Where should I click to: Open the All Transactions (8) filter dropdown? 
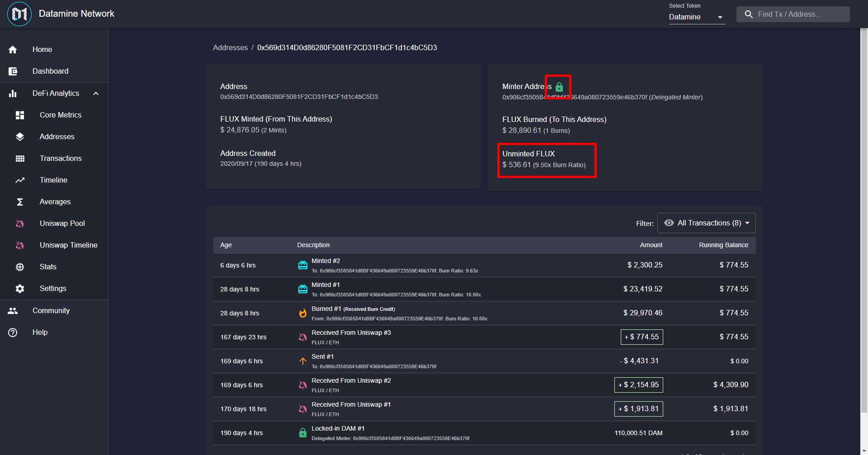(x=706, y=223)
